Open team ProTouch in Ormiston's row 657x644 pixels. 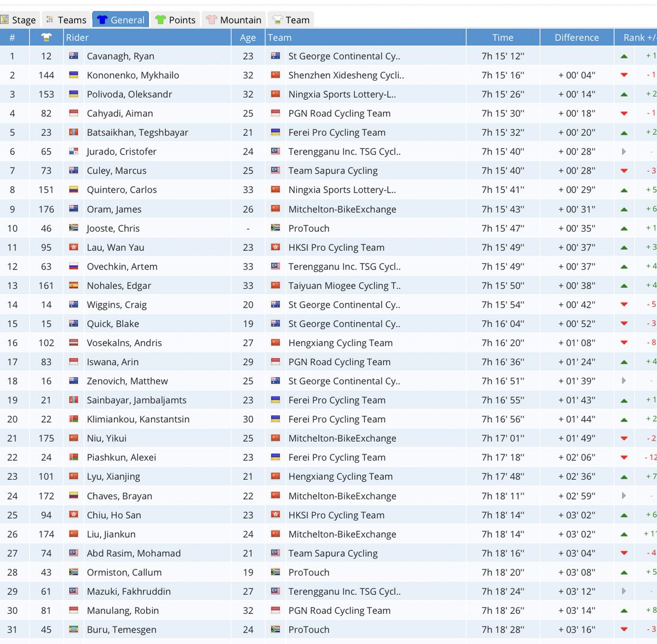[x=309, y=572]
